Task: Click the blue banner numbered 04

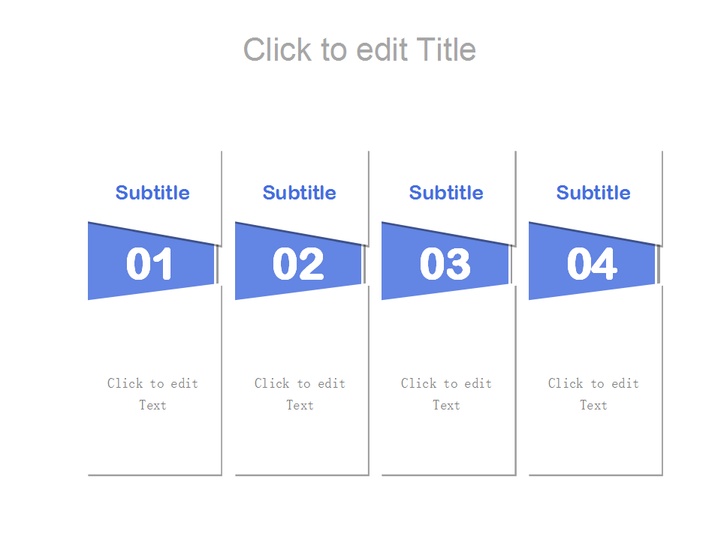Action: pyautogui.click(x=591, y=263)
